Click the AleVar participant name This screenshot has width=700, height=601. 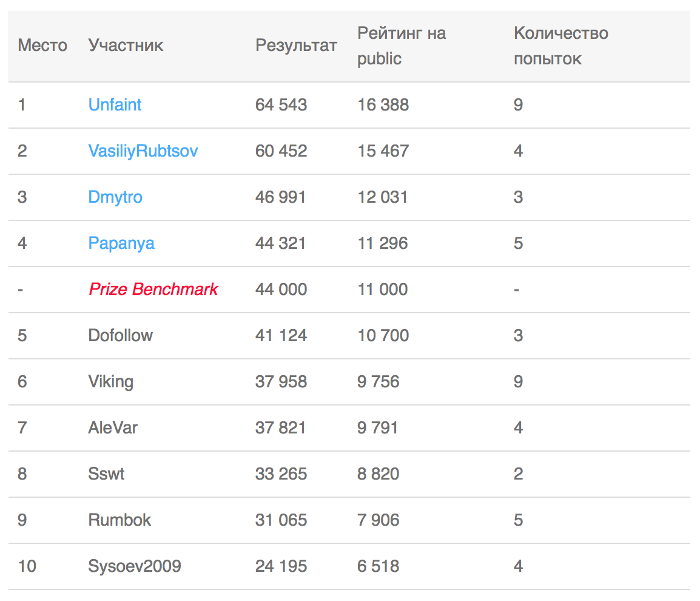113,427
